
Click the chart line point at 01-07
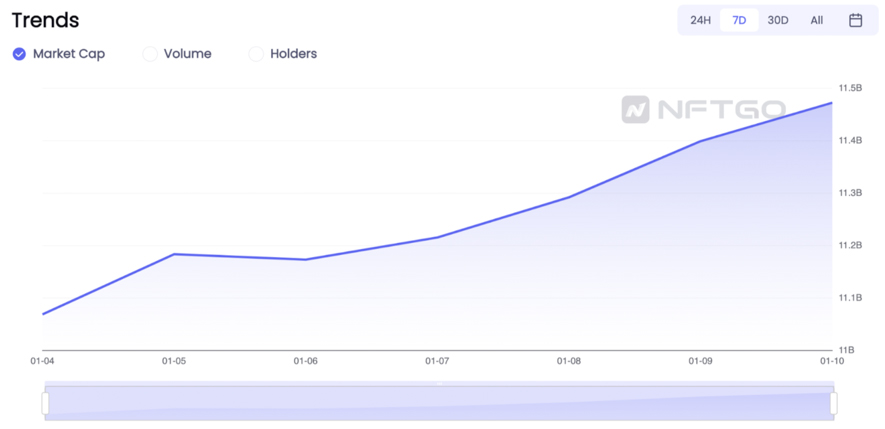(x=437, y=237)
